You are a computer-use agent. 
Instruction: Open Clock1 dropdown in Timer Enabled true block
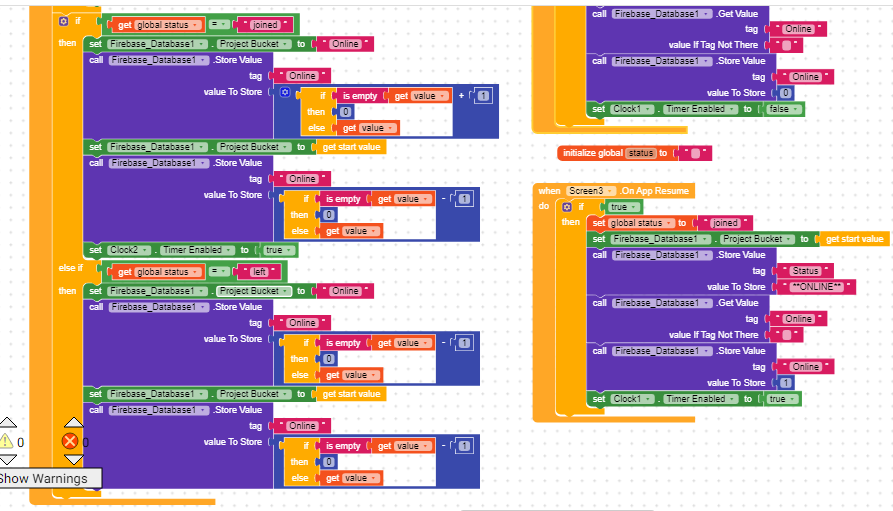[632, 399]
